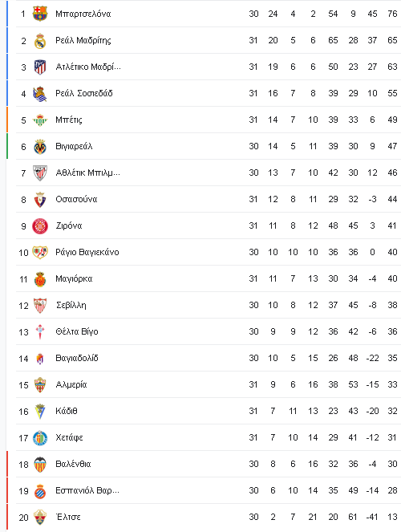This screenshot has width=401, height=532.
Task: Select the Αλμερία team row name
Action: [x=71, y=384]
